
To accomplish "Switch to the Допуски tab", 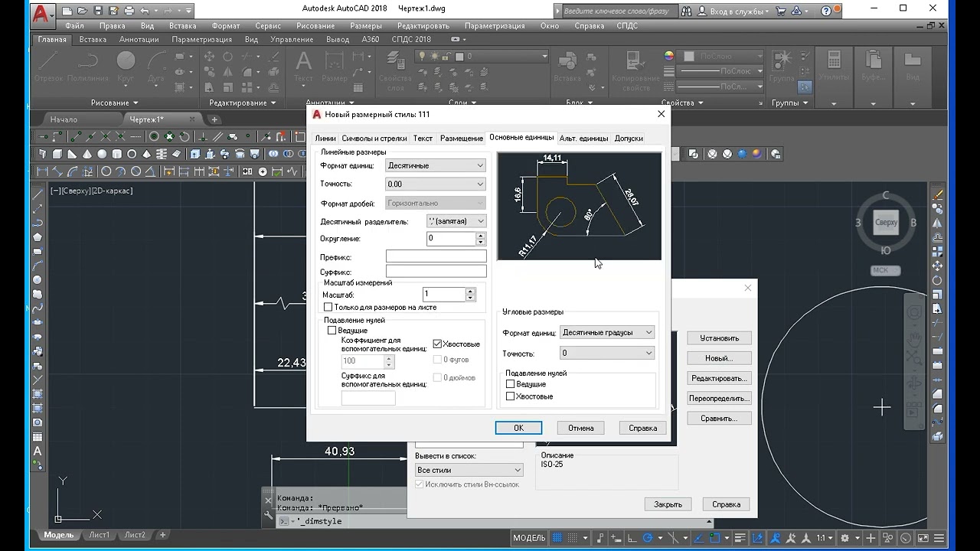I will [629, 139].
